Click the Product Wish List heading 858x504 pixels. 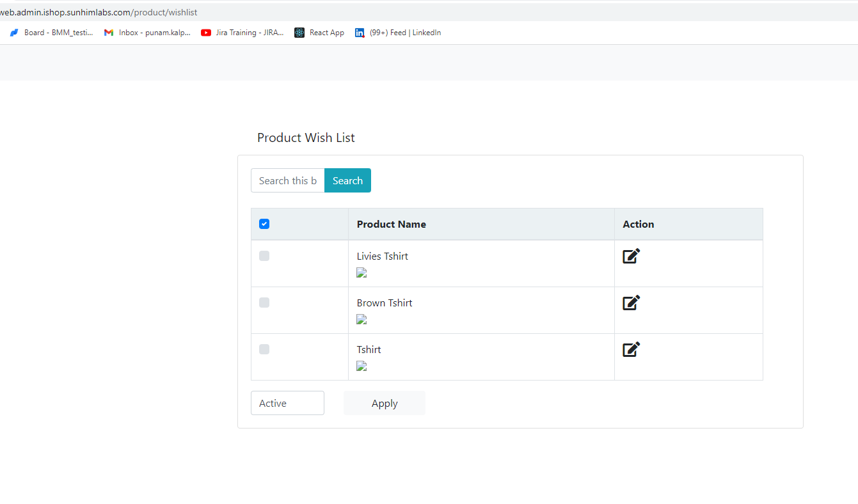click(x=306, y=138)
